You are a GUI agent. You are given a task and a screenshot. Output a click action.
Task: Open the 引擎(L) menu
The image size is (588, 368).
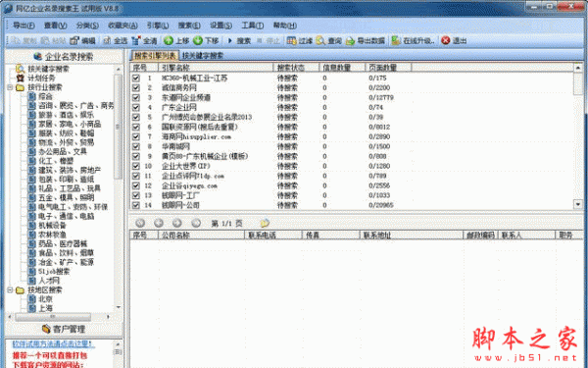click(158, 26)
